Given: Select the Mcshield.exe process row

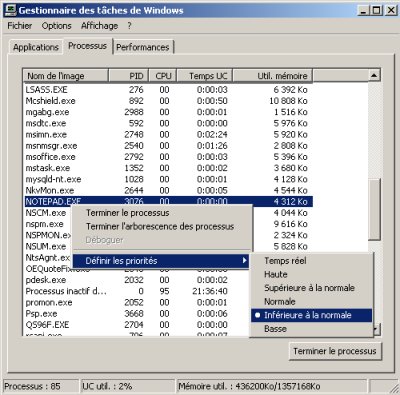Looking at the screenshot, I should click(168, 101).
